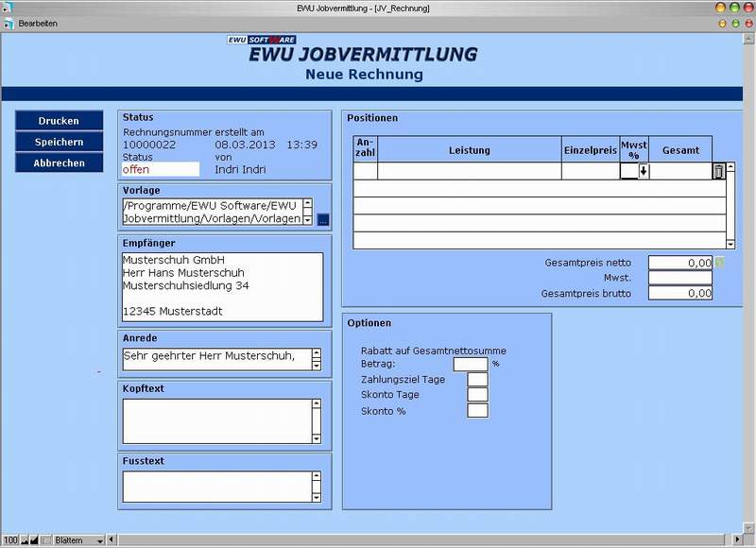
Task: Click the Vorlage field scroll down arrow
Action: click(308, 221)
